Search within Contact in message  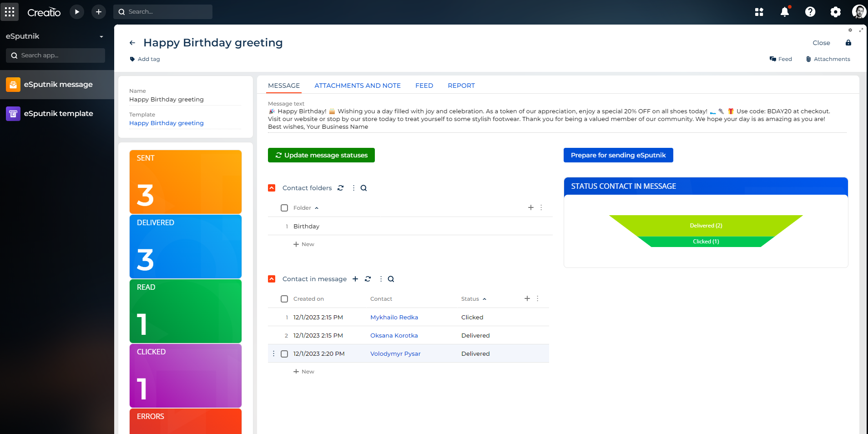(391, 279)
